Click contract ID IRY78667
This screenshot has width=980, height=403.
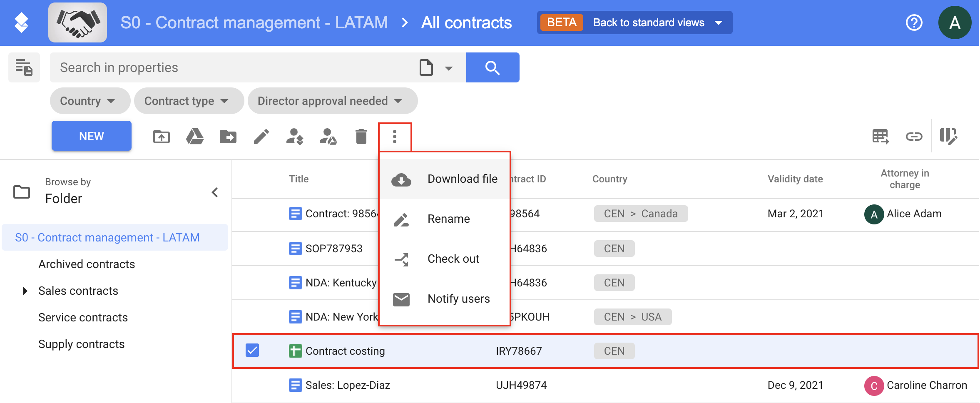[519, 351]
